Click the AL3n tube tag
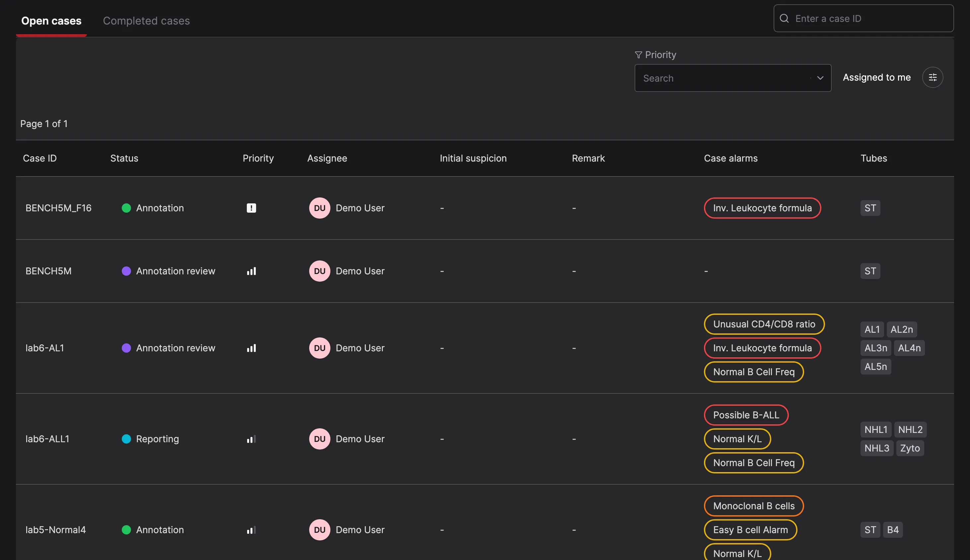 tap(876, 348)
